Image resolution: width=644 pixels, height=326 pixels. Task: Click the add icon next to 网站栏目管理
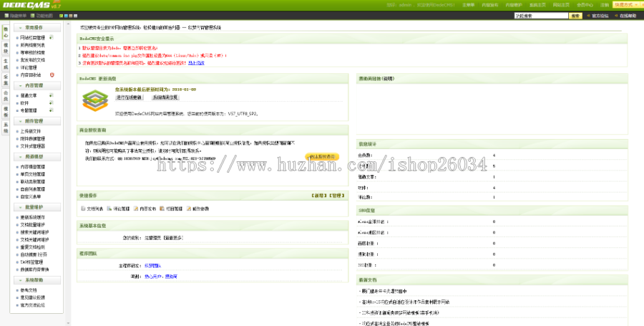pos(52,37)
